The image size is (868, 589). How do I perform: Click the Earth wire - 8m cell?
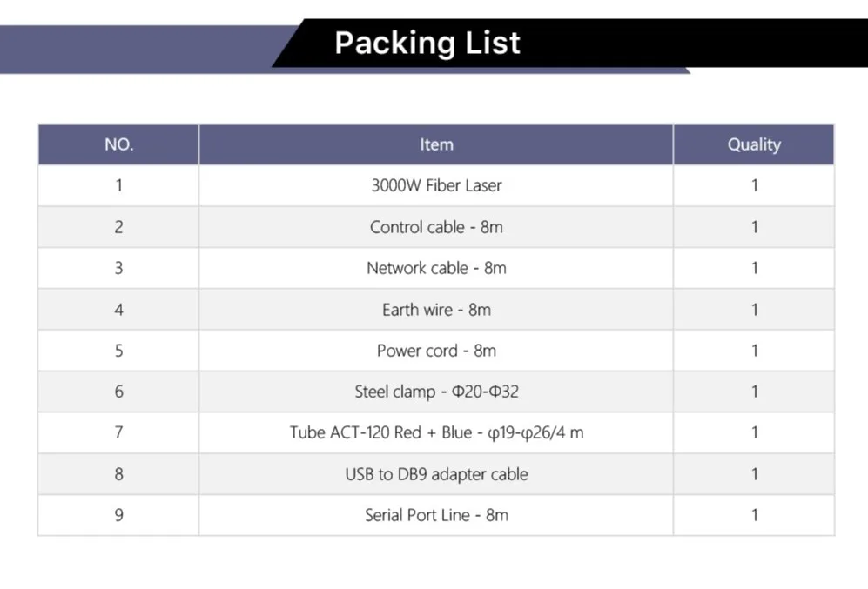click(x=436, y=309)
